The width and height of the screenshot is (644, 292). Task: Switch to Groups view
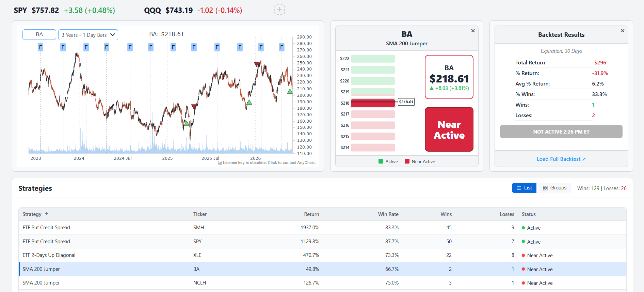554,188
